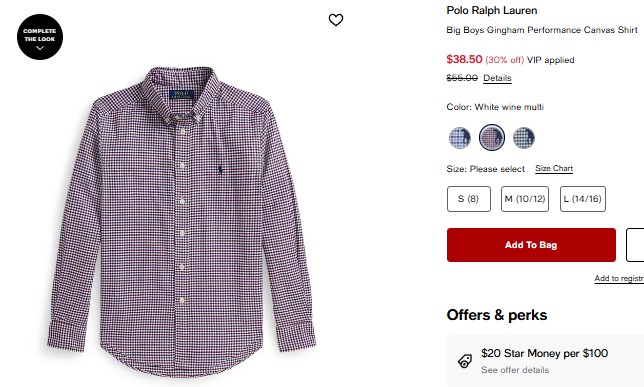Open See offer details link

click(515, 370)
